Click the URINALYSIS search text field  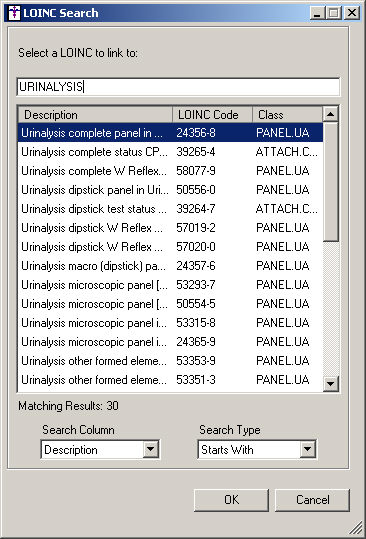point(178,87)
